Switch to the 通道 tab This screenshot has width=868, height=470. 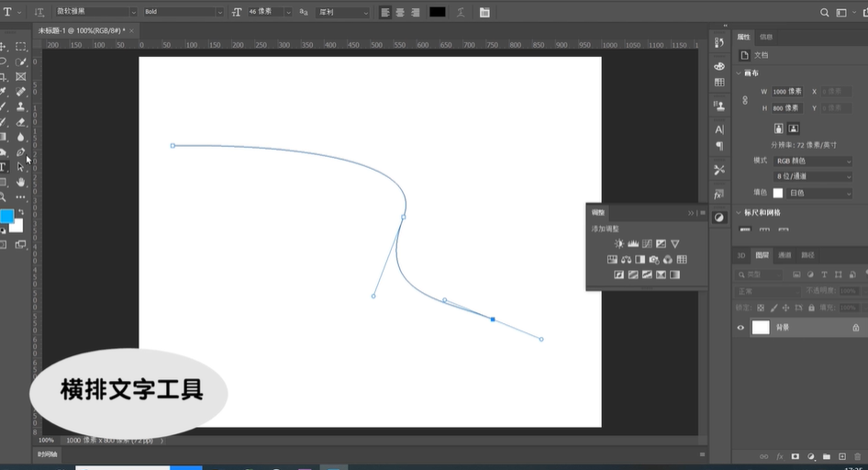pyautogui.click(x=785, y=255)
